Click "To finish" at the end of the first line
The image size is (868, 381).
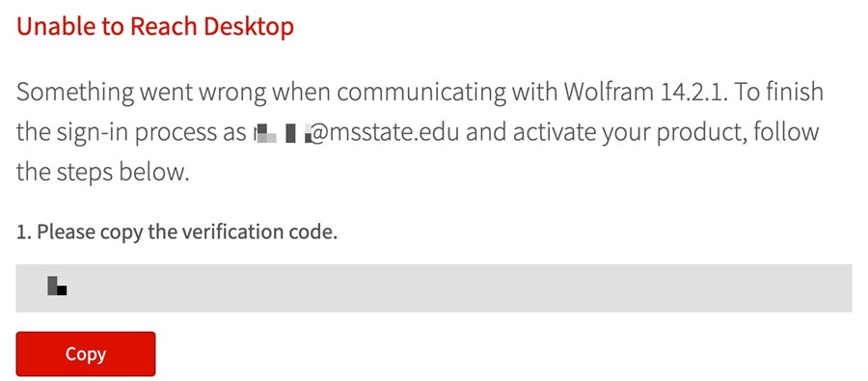tap(784, 92)
